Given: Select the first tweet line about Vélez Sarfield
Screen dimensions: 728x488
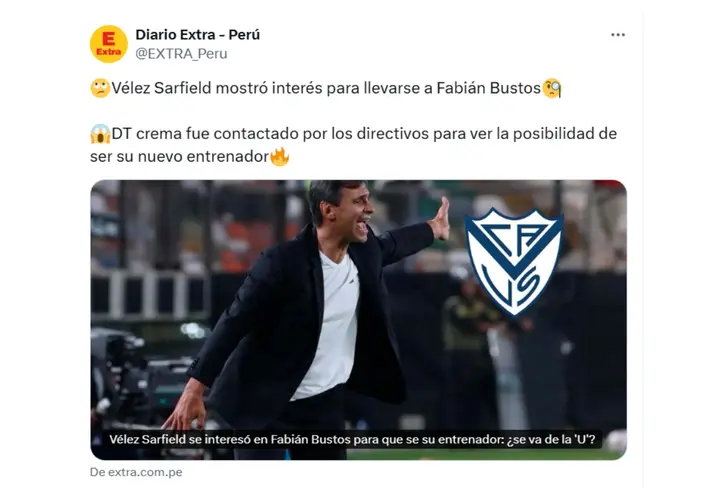Looking at the screenshot, I should tap(326, 88).
